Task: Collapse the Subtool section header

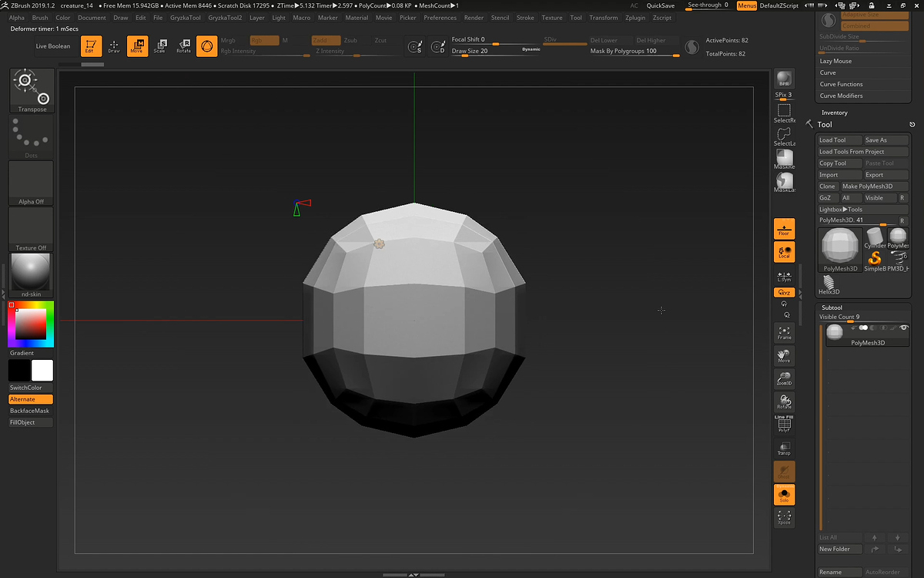Action: (832, 307)
